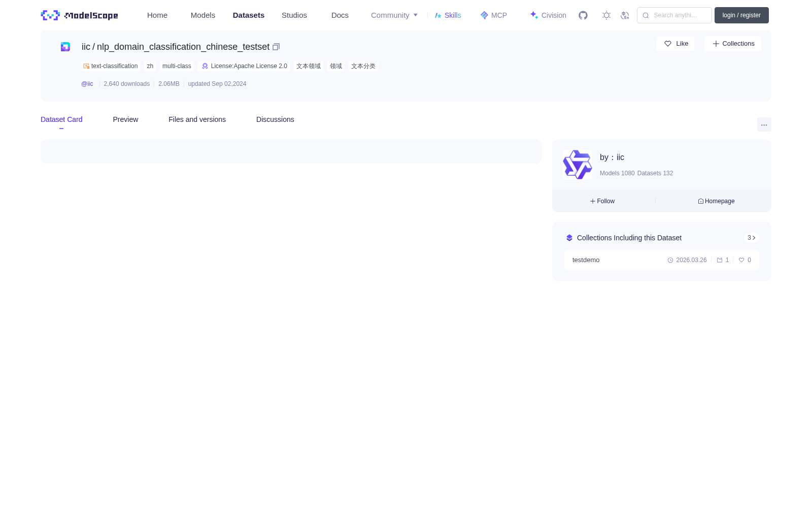This screenshot has height=508, width=812.
Task: Click the iic namespace in dataset title
Action: tap(86, 47)
